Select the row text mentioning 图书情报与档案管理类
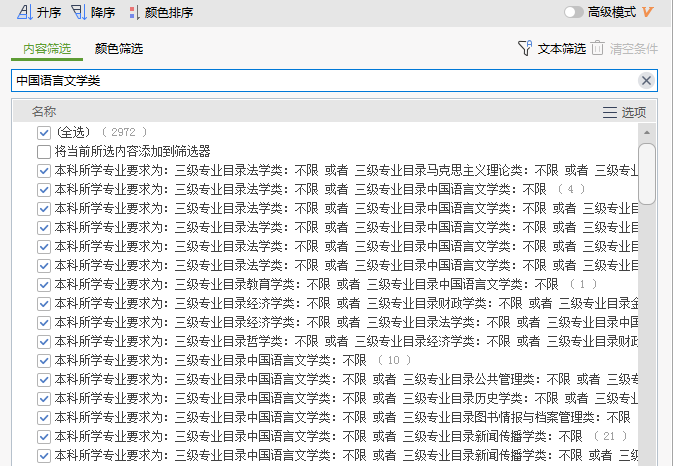The image size is (673, 466). [x=342, y=418]
